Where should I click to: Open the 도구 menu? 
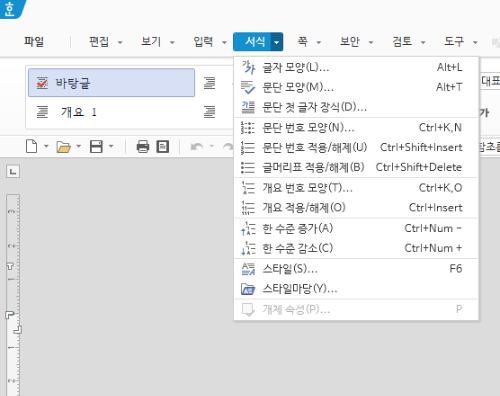click(454, 42)
